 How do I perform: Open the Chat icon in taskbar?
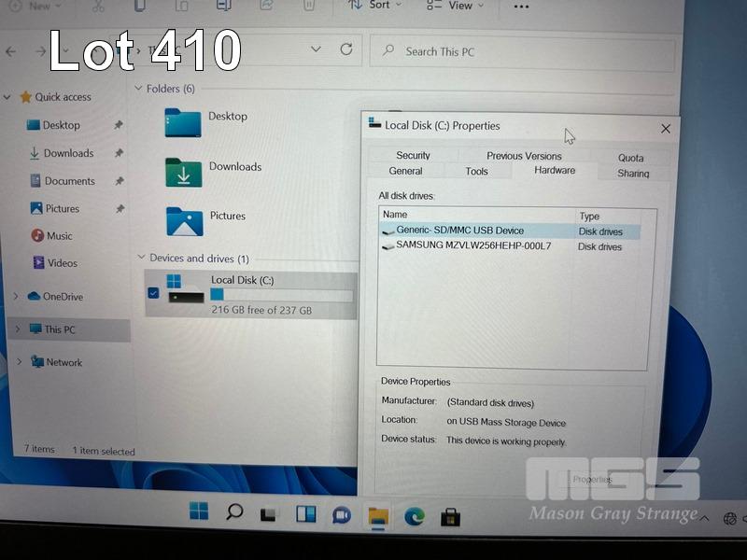342,514
